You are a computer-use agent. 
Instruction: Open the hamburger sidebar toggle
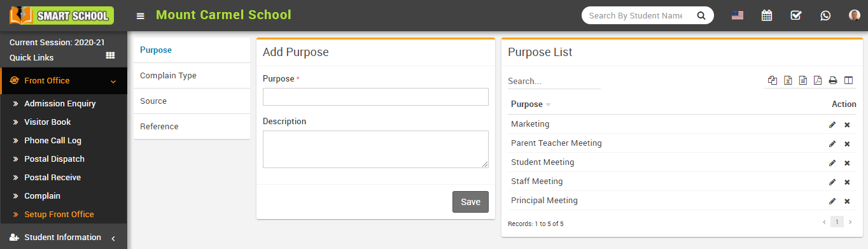[x=140, y=16]
